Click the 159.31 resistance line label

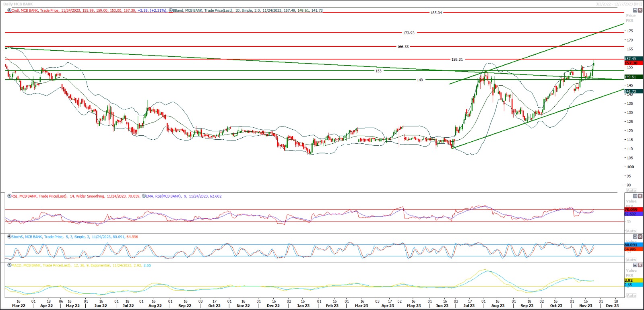click(x=457, y=60)
